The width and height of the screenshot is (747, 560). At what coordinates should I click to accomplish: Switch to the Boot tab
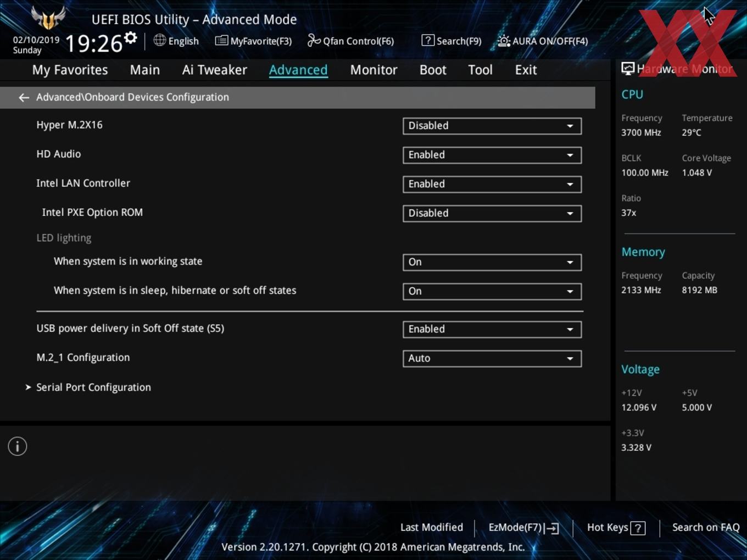[x=433, y=70]
